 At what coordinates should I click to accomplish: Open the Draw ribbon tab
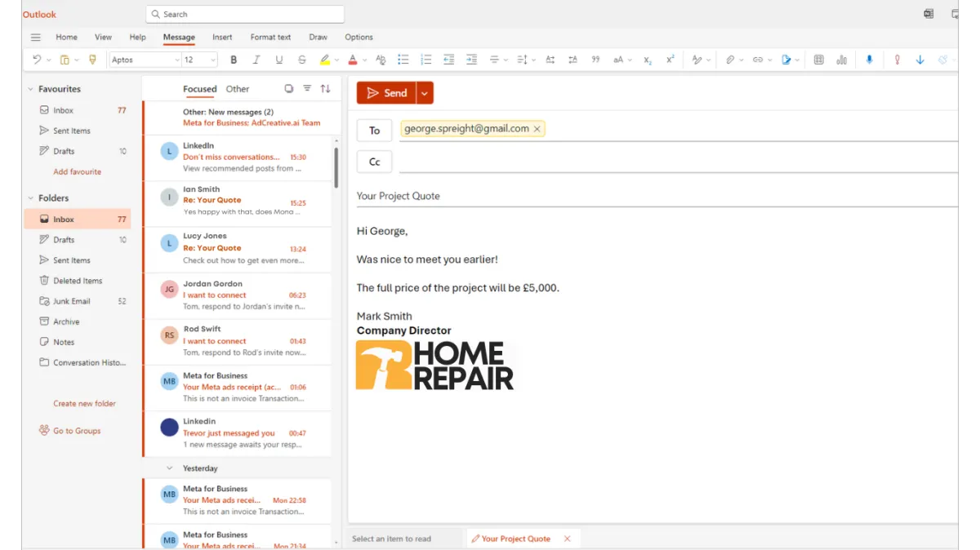pos(318,37)
